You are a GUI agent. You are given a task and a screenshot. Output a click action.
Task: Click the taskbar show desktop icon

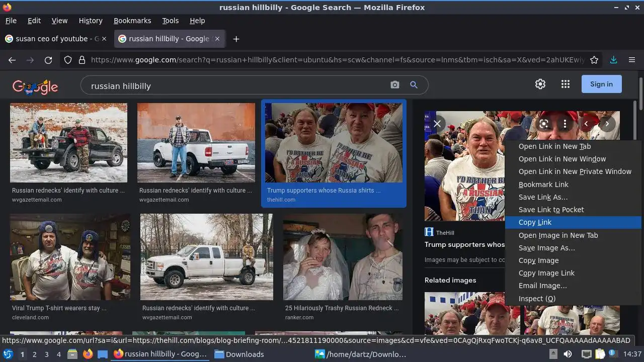pyautogui.click(x=103, y=354)
